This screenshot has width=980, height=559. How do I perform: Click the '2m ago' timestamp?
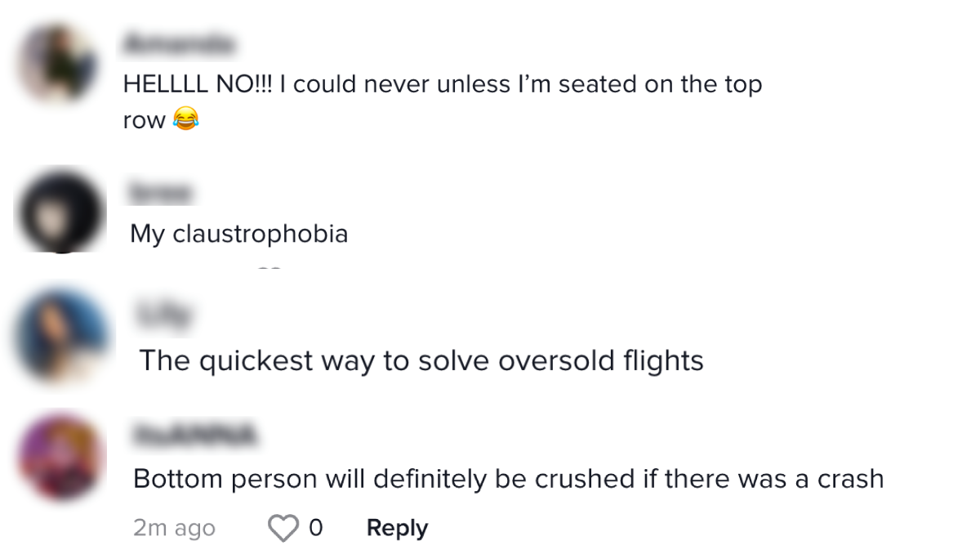click(174, 529)
